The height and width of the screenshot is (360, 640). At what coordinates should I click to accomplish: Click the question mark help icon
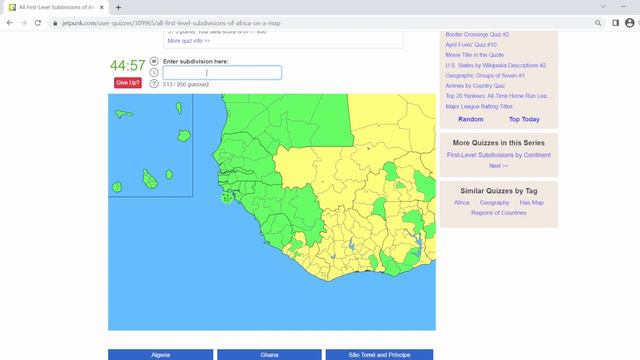click(x=154, y=84)
